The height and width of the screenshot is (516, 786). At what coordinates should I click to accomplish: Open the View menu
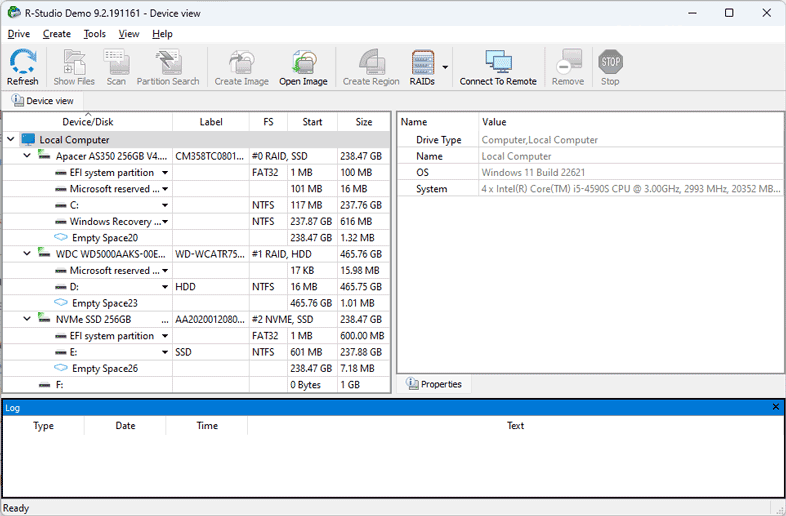pyautogui.click(x=129, y=34)
